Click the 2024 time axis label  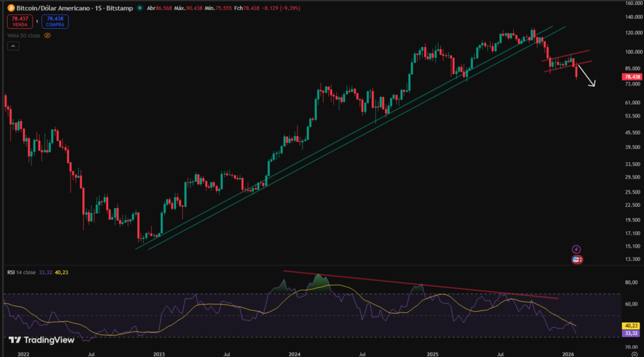(294, 354)
